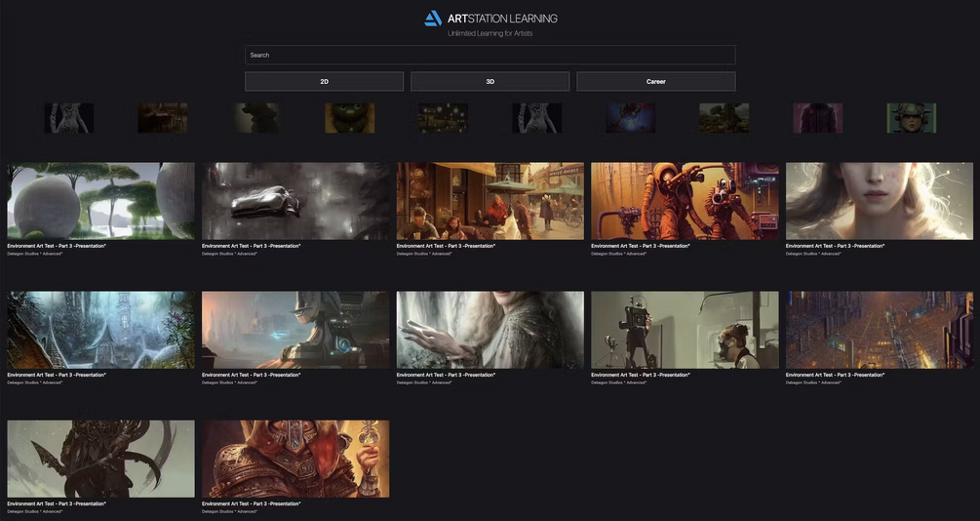Viewport: 980px width, 521px height.
Task: Open the vintage camera robot course image
Action: coord(685,330)
